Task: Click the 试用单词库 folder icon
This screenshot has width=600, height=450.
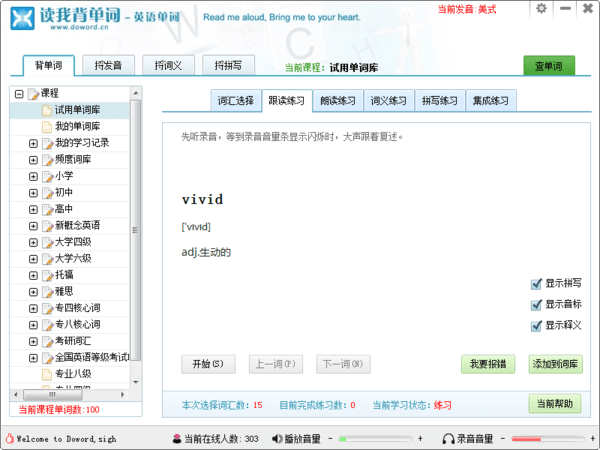Action: [x=46, y=110]
